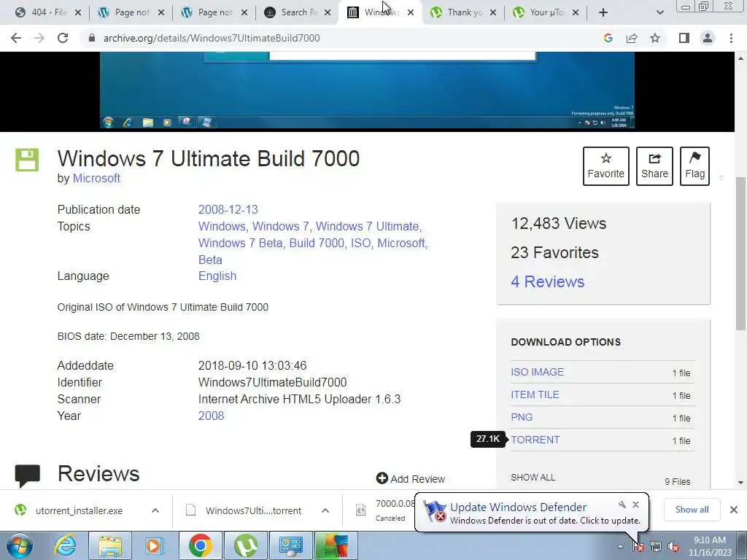The height and width of the screenshot is (560, 747).
Task: Open Windows Explorer from taskbar
Action: pyautogui.click(x=110, y=545)
